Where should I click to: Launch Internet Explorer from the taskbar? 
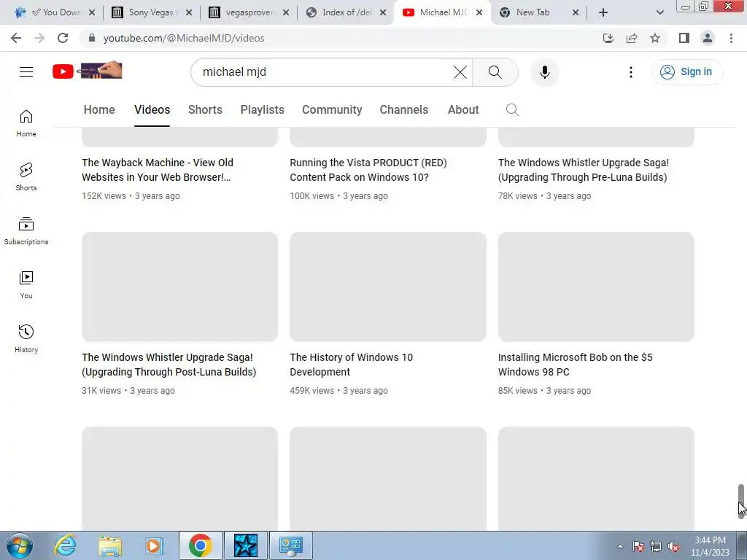(x=65, y=545)
